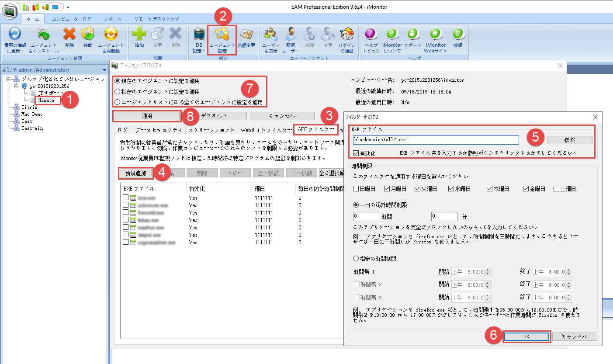The width and height of the screenshot is (613, 364).
Task: Click the 新規ユーザー icon
Action: [x=291, y=35]
